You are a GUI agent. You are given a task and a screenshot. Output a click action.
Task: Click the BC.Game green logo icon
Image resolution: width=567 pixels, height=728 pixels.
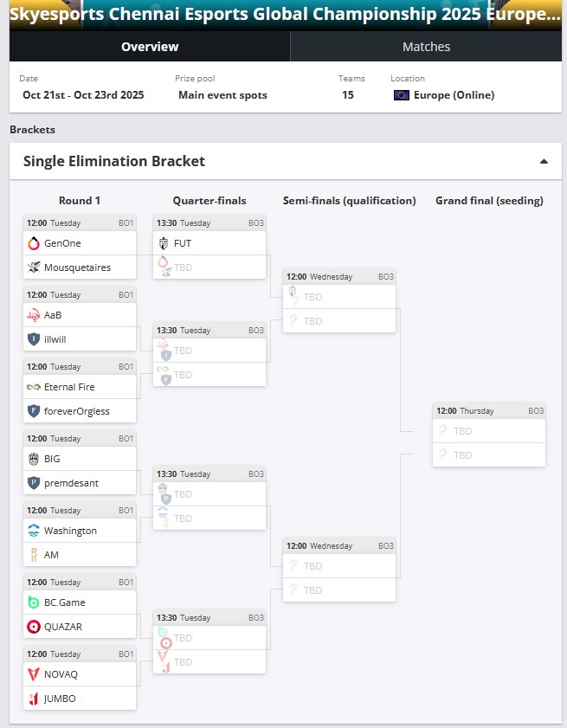click(x=34, y=602)
